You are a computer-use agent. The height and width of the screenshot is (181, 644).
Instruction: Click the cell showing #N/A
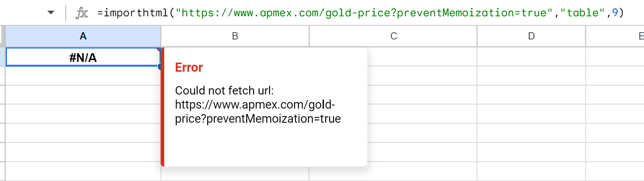point(83,58)
